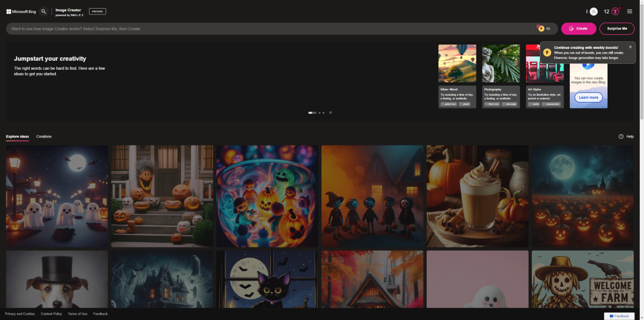Open the Bing search icon
644x320 pixels.
[43, 11]
